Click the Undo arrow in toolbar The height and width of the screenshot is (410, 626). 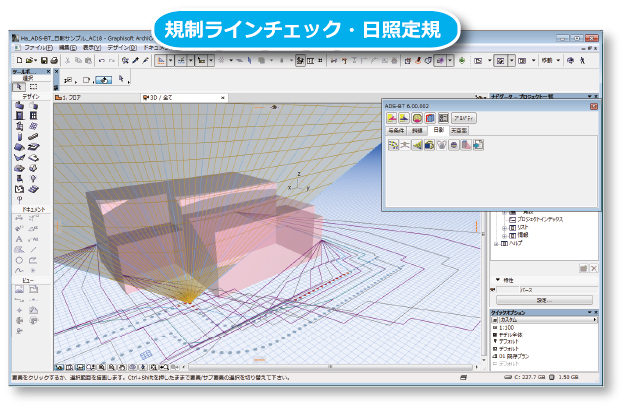(102, 60)
